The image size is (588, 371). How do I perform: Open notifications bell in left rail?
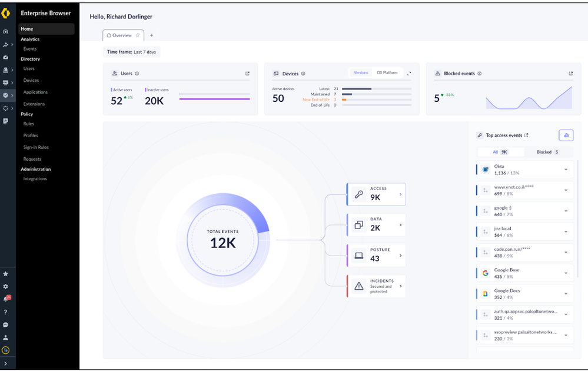pos(6,299)
